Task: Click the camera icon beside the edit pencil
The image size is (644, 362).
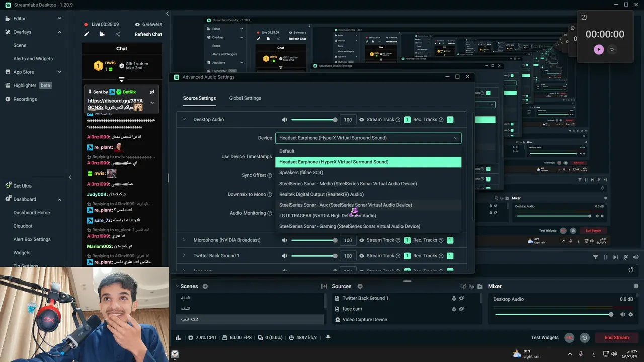Action: click(x=102, y=34)
